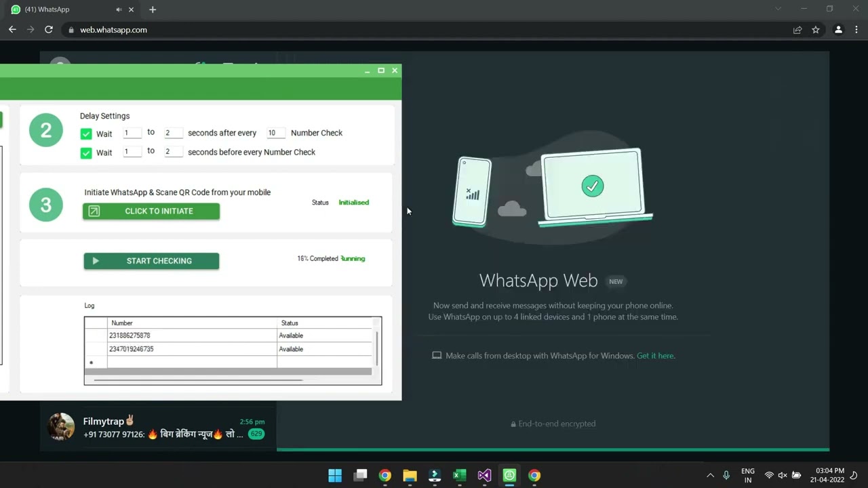Open a new browser tab
This screenshot has height=488, width=868.
pyautogui.click(x=153, y=9)
